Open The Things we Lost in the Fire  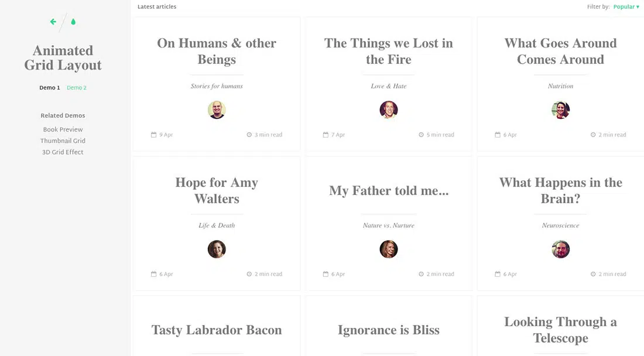pos(389,52)
